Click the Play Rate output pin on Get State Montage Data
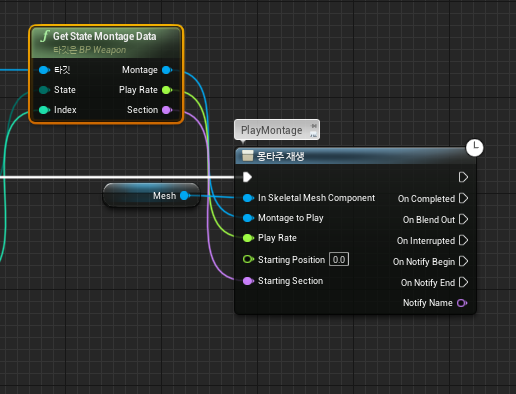 (167, 90)
